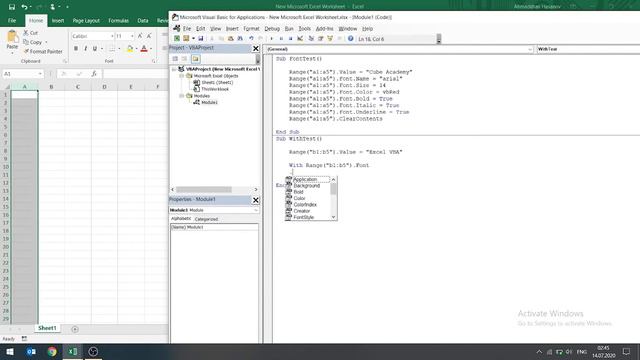640x360 pixels.
Task: Add a new sheet next to Sheet1
Action: (x=75, y=329)
